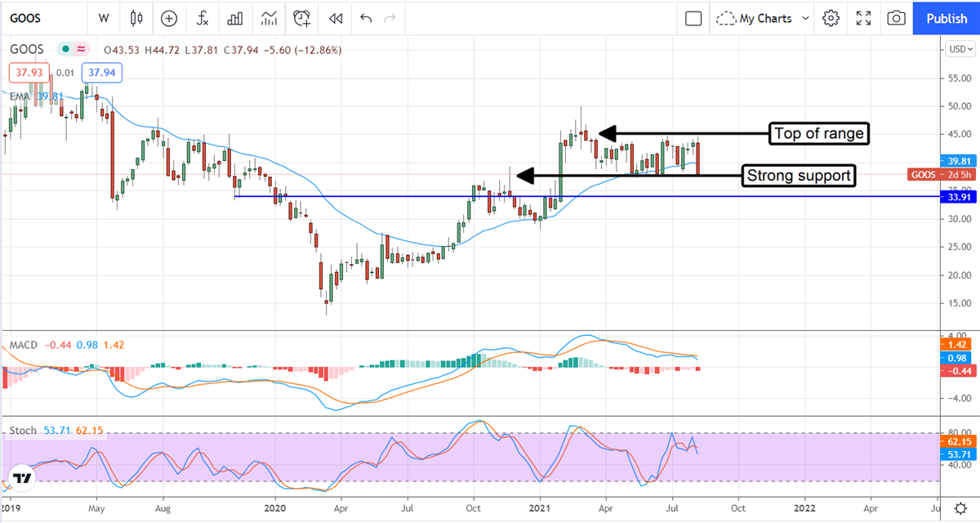Click the high value H44.72
Image resolution: width=980 pixels, height=523 pixels.
point(162,50)
